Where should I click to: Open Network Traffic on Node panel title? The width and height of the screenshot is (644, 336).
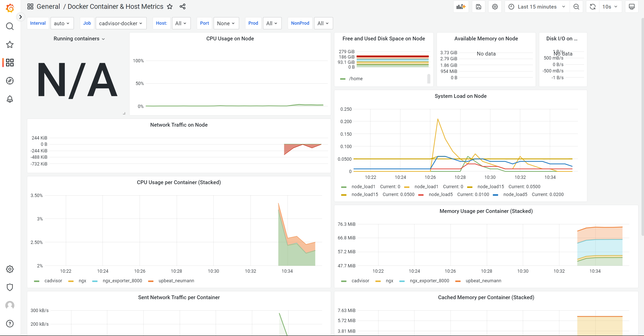pos(179,125)
